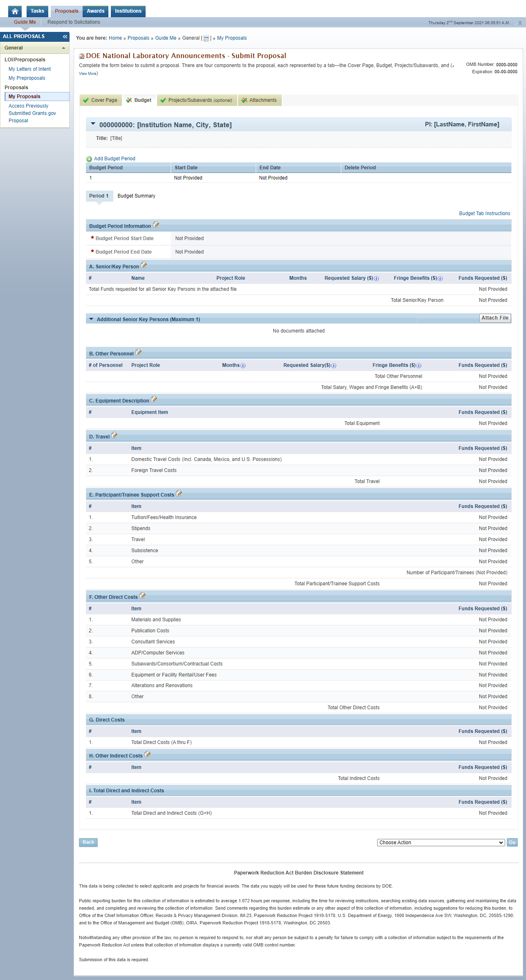Open My Letters of Intent
Image resolution: width=526 pixels, height=980 pixels.
coord(30,69)
